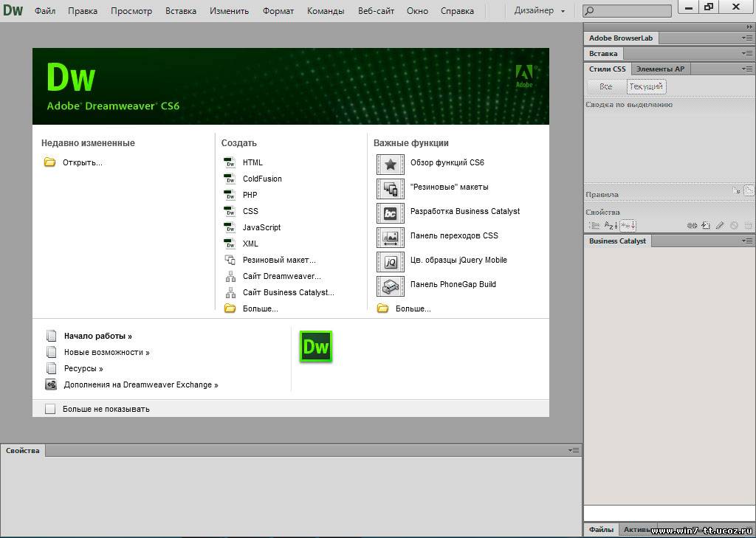Click the page icon beside Начало работы
Viewport: 756px width, 538px height.
point(51,336)
